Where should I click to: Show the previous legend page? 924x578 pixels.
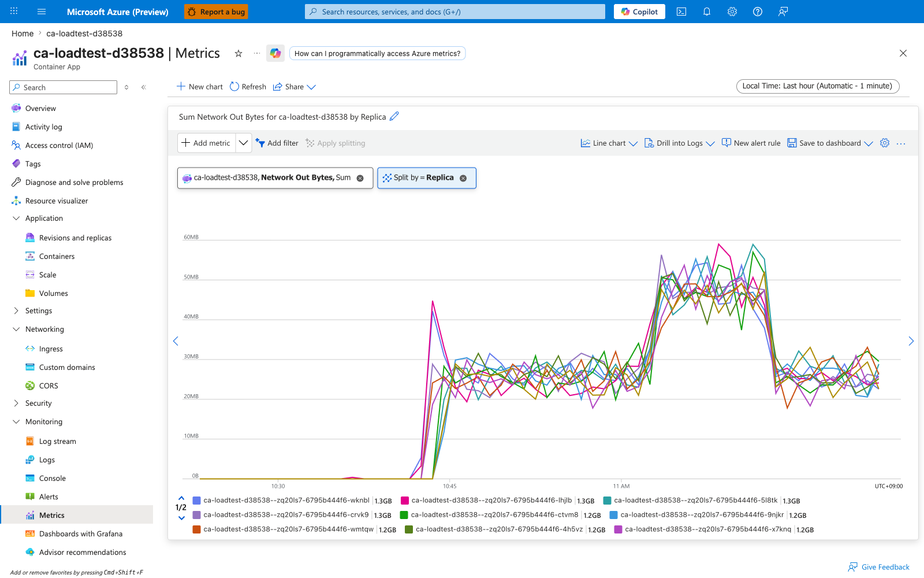coord(181,498)
